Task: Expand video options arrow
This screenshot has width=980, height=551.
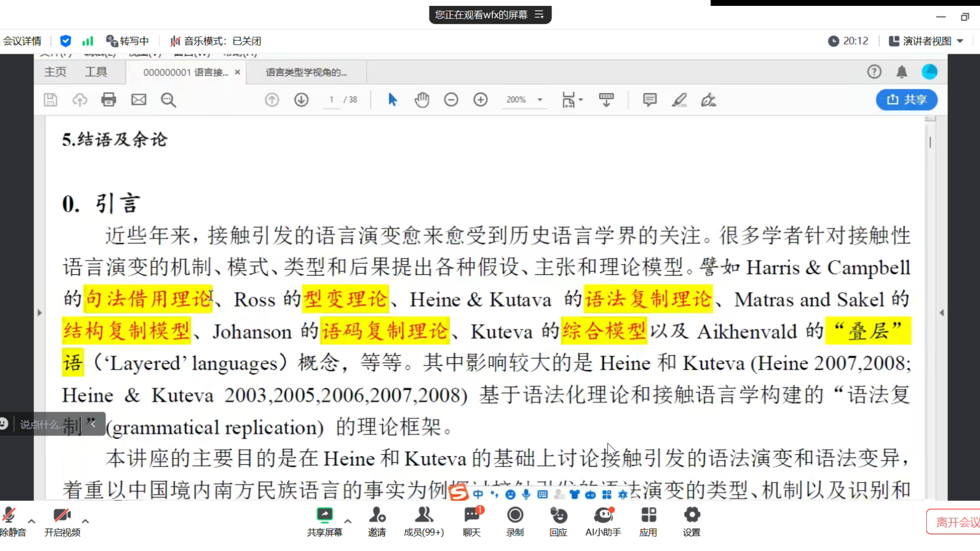Action: (x=85, y=521)
